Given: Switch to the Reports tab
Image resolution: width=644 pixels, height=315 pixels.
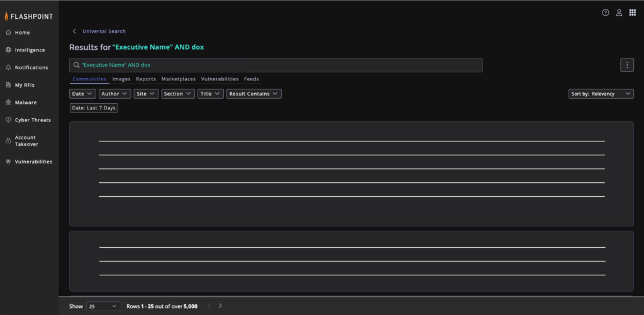Looking at the screenshot, I should tap(146, 79).
